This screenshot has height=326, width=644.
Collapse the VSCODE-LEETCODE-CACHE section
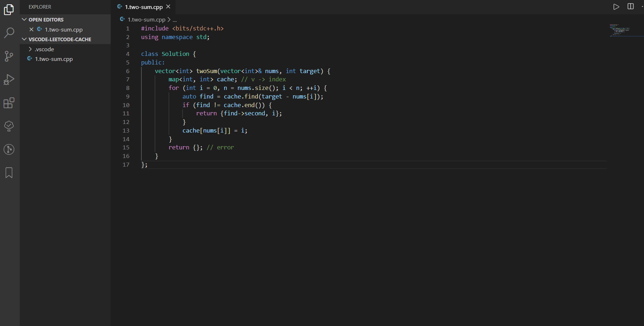(24, 39)
